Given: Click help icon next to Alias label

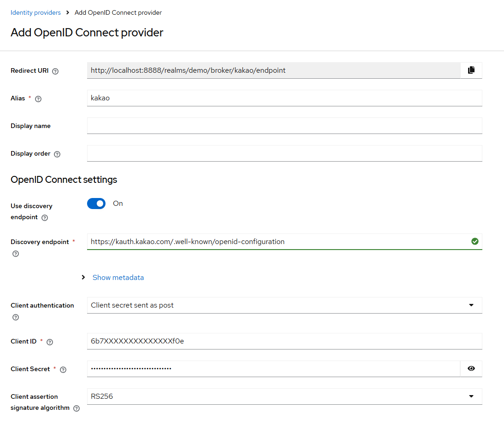Looking at the screenshot, I should point(38,99).
